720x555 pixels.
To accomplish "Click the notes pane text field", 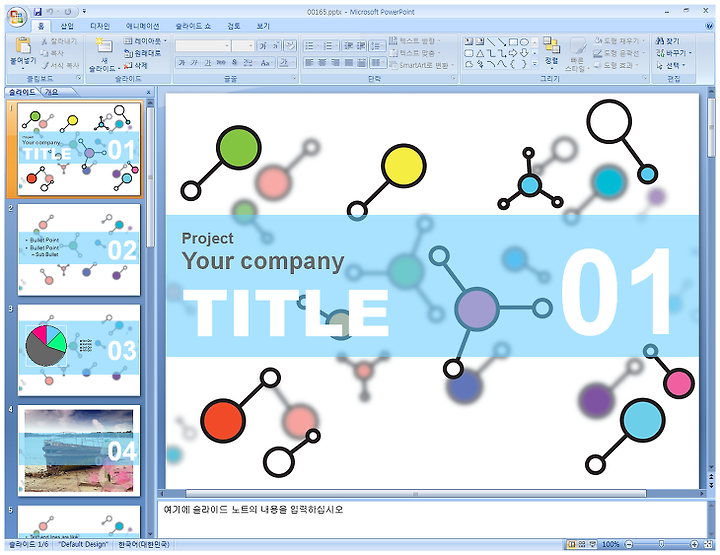I will click(x=432, y=520).
